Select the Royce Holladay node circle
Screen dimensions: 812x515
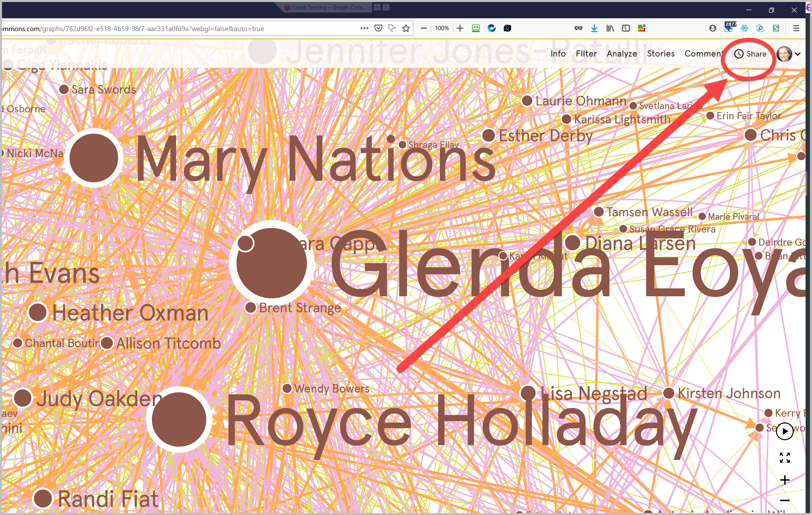[x=179, y=419]
